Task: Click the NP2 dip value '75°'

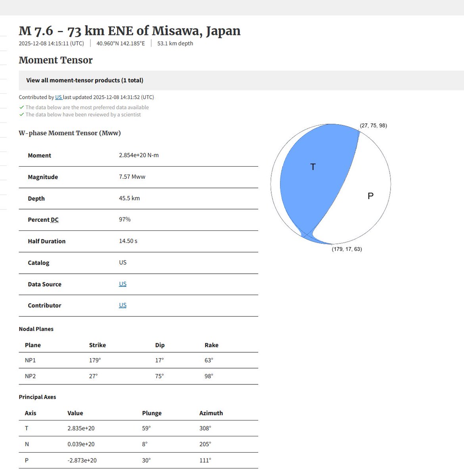Action: pos(159,376)
